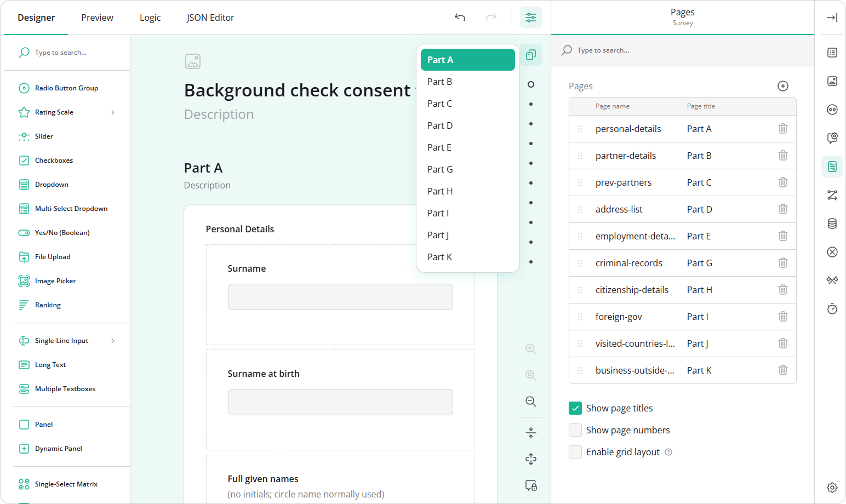The width and height of the screenshot is (846, 504).
Task: Expand Rating Scale subtypes arrow
Action: (113, 112)
